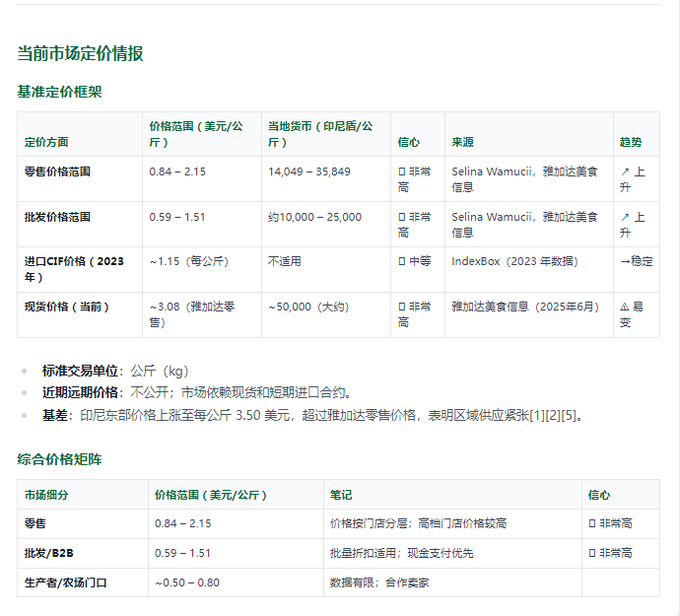680x616 pixels.
Task: Open citation reference [1]
Action: [x=537, y=416]
